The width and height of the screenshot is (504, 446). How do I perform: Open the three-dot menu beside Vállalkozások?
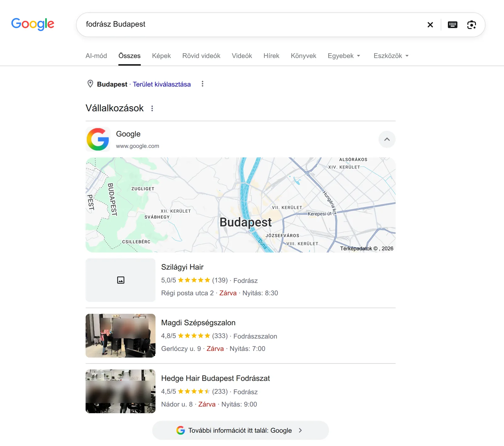click(152, 108)
